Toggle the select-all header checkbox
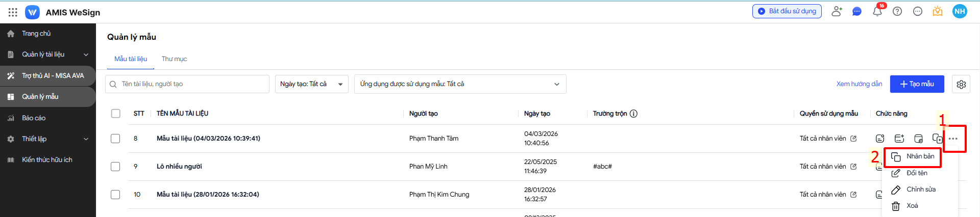This screenshot has width=980, height=217. (x=116, y=114)
